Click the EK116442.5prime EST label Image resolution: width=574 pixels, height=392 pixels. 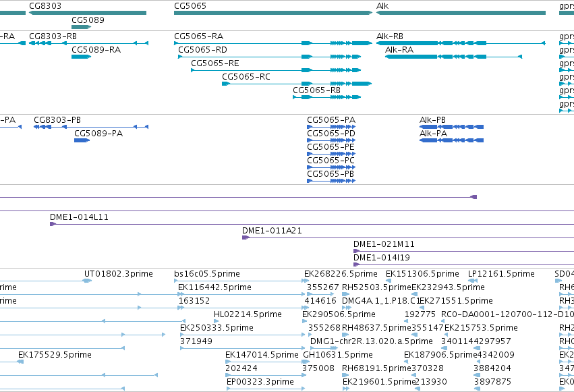[x=214, y=287]
